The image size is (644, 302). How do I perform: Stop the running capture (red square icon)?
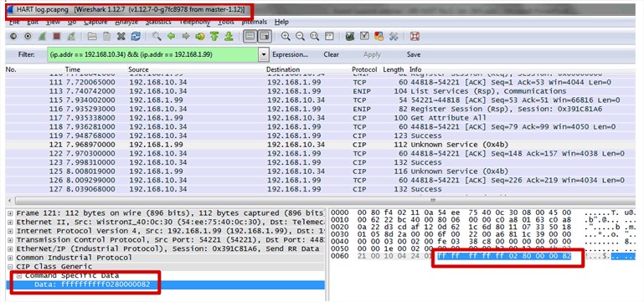click(x=57, y=37)
